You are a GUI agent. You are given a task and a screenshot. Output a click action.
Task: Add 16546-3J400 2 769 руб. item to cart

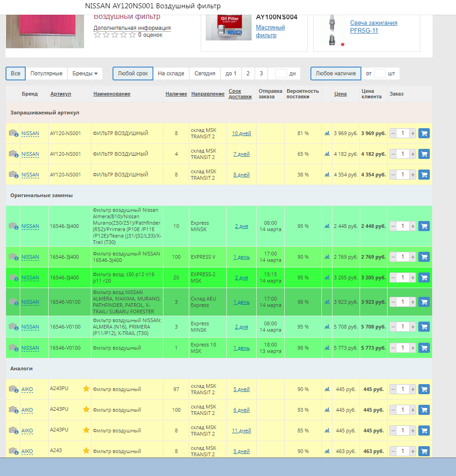[424, 257]
